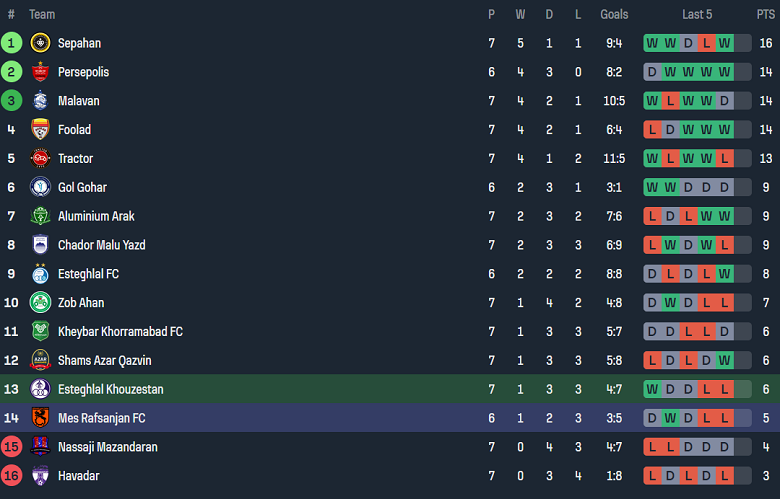This screenshot has width=780, height=499.
Task: Select the Foolad team badge
Action: click(x=40, y=130)
